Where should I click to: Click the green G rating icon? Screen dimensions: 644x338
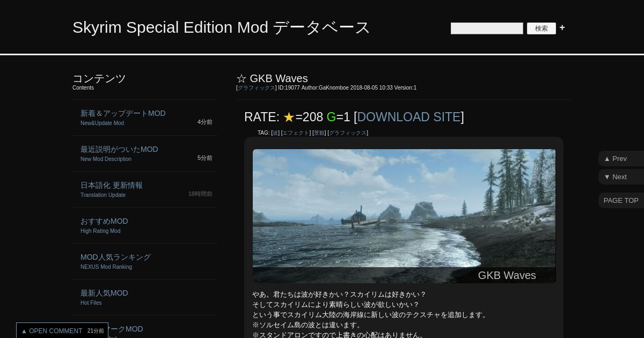(x=331, y=117)
